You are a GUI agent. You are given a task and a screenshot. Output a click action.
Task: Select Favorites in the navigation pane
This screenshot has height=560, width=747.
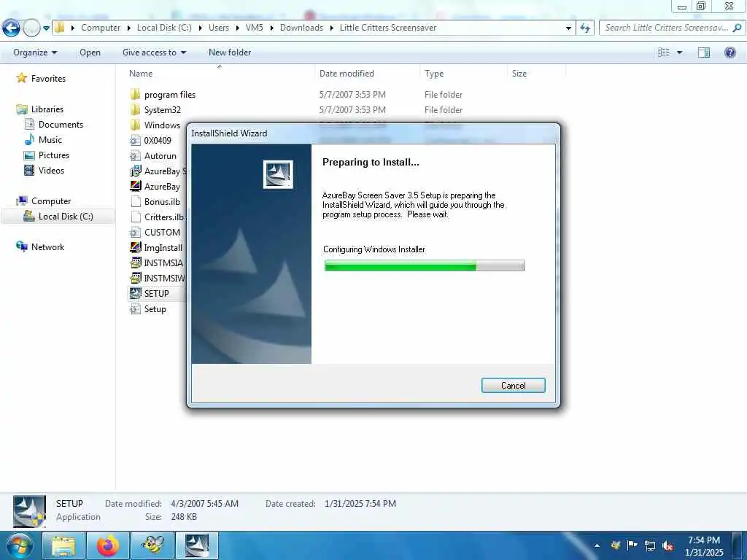(x=48, y=79)
